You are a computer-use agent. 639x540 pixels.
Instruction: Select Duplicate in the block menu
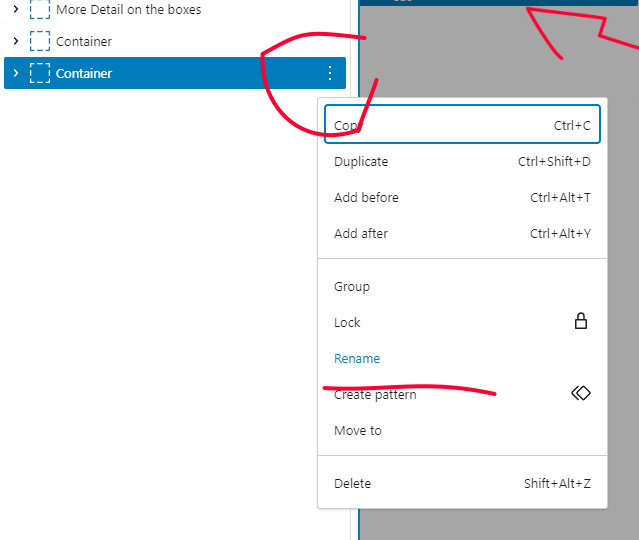pyautogui.click(x=361, y=162)
